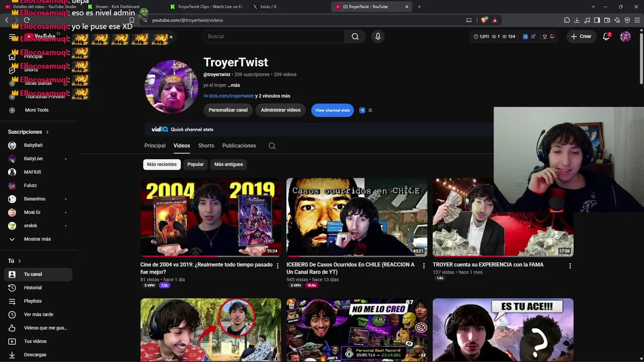Open Ver más tarde in the sidebar

38,315
